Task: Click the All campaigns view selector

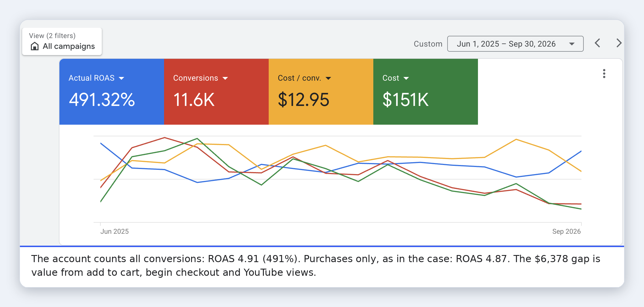Action: tap(62, 41)
